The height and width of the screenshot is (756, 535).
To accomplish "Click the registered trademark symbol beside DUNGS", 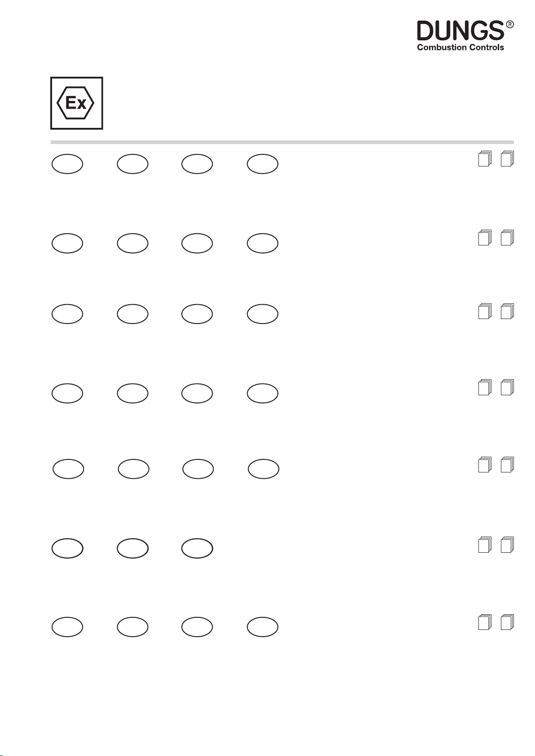I will tap(509, 25).
